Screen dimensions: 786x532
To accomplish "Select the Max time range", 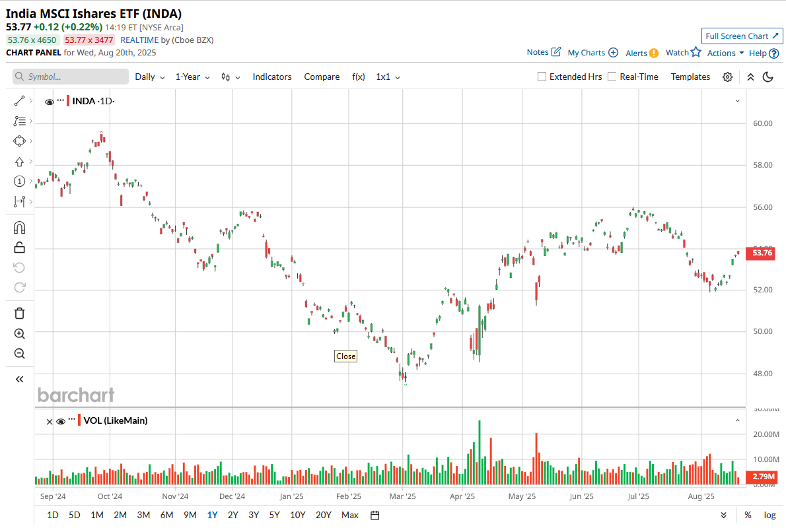I will pyautogui.click(x=350, y=515).
